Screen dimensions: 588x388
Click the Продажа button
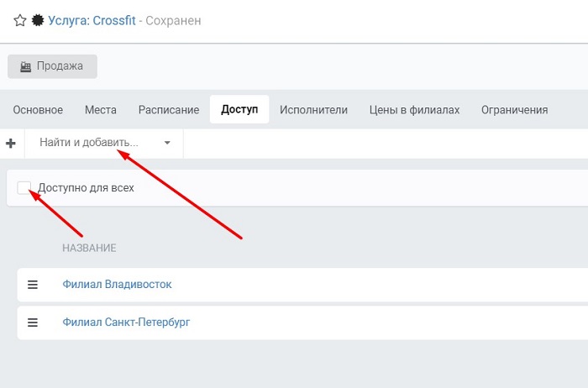tap(52, 66)
